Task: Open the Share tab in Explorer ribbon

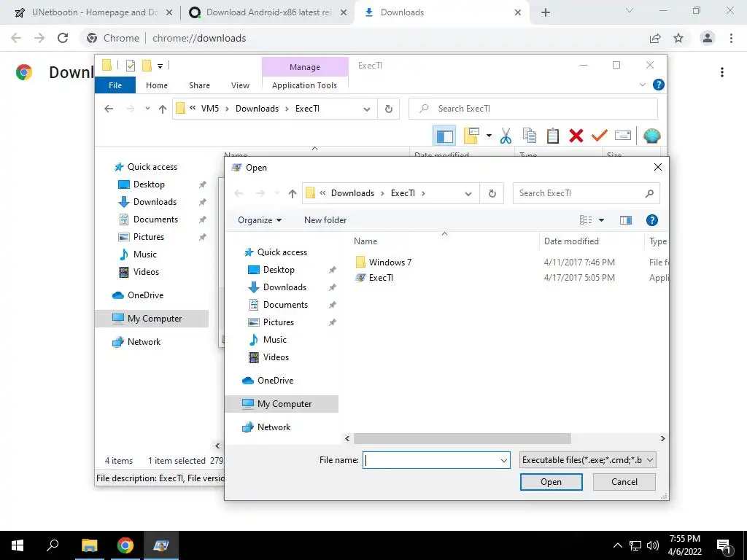Action: coord(199,85)
